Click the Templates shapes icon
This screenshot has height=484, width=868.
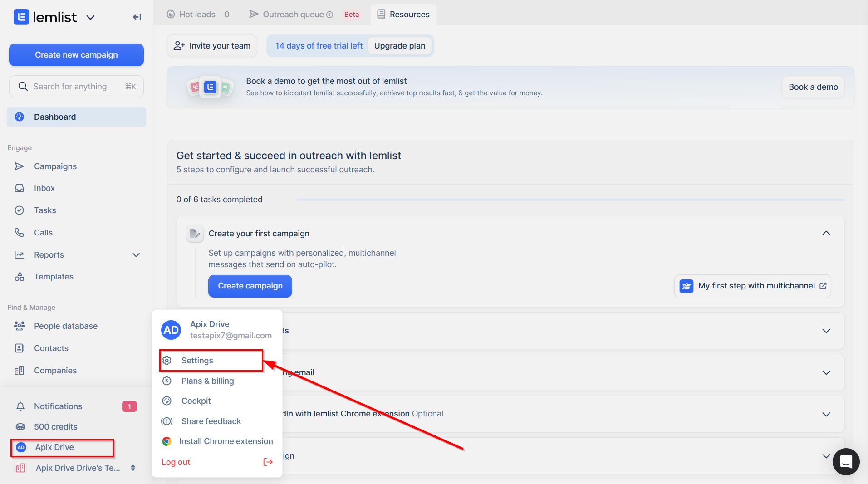click(19, 277)
